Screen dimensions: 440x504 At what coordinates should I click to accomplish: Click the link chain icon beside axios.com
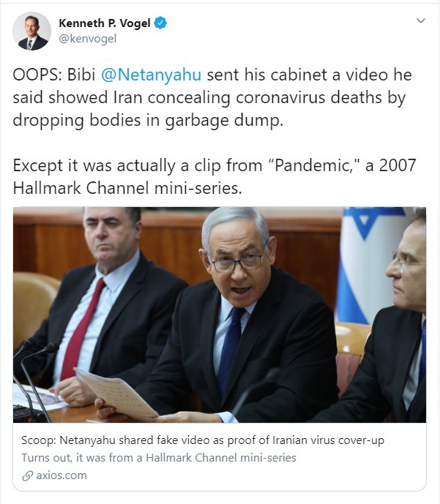(28, 475)
